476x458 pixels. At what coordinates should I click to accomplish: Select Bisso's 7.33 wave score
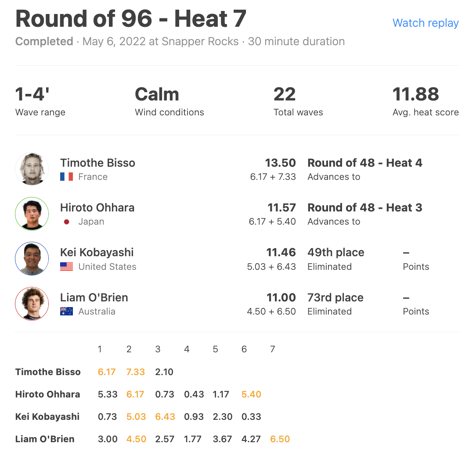tap(135, 372)
